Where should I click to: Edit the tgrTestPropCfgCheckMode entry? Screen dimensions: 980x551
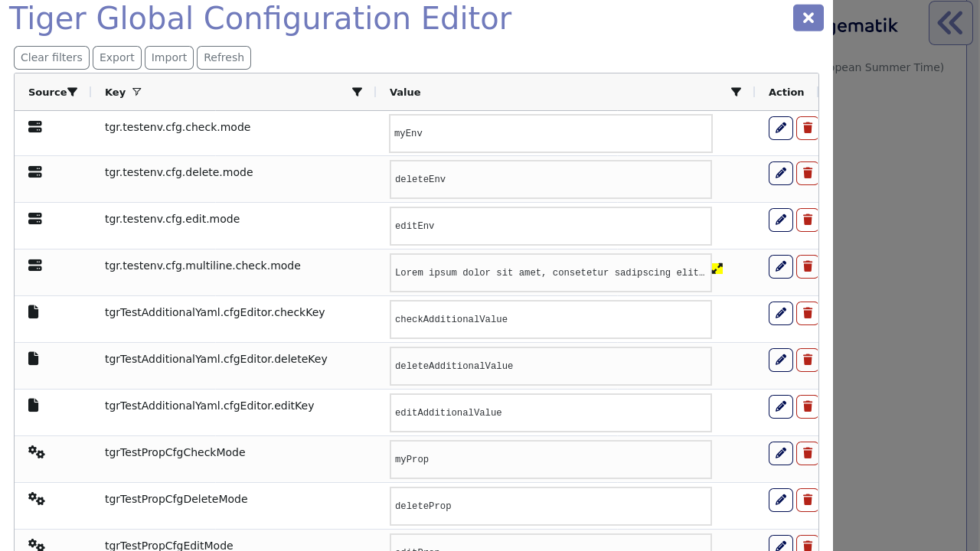(x=781, y=453)
